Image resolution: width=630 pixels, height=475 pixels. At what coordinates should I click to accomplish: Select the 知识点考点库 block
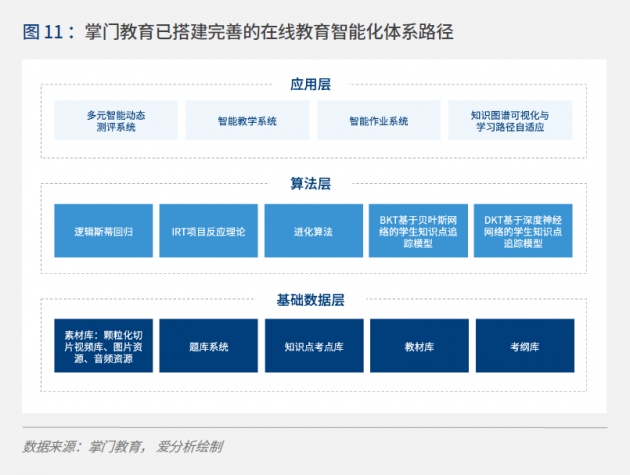(x=314, y=346)
